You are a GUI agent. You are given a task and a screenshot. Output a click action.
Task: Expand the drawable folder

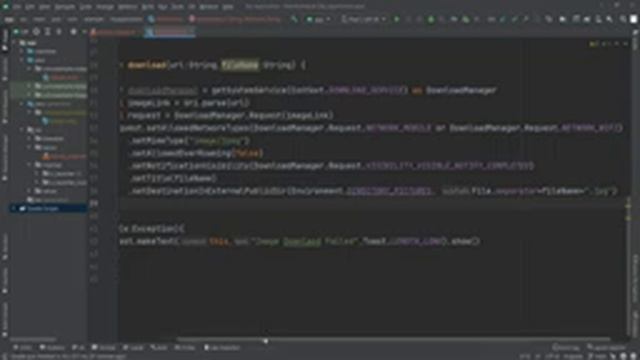coord(29,138)
